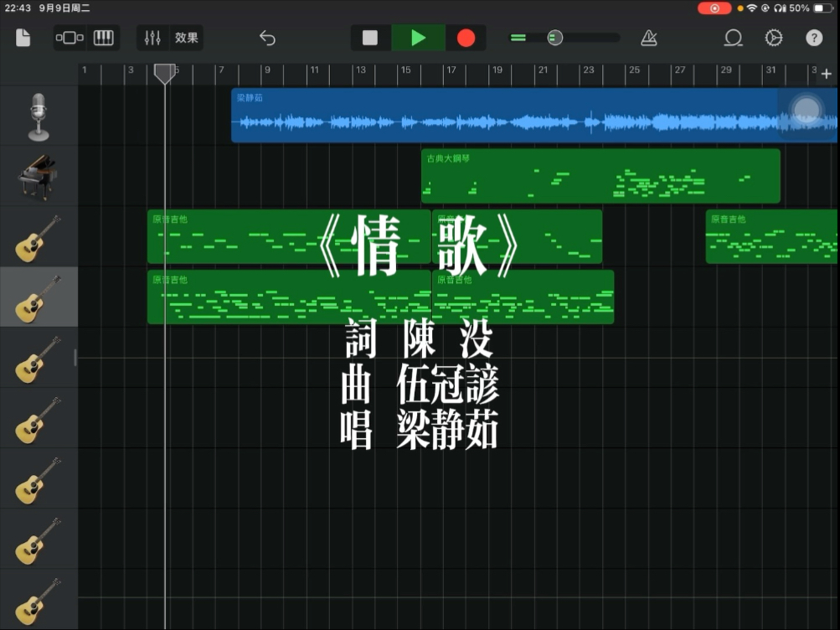The height and width of the screenshot is (630, 840).
Task: Select the highlighted second guitar track header
Action: pyautogui.click(x=39, y=297)
